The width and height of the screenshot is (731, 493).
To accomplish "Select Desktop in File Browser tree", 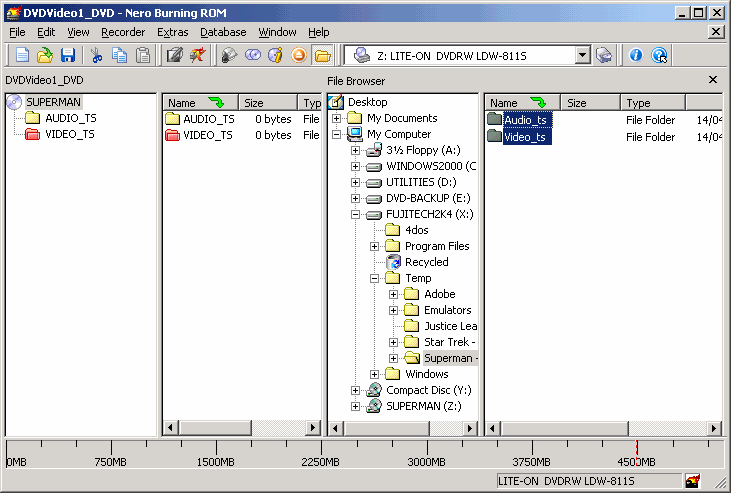I will [367, 102].
